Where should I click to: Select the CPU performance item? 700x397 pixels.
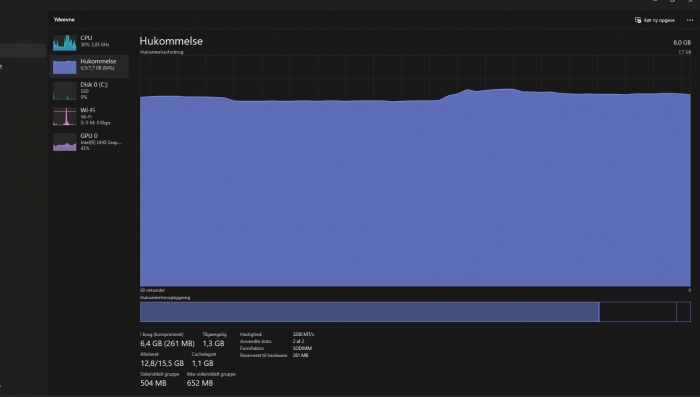pos(89,43)
